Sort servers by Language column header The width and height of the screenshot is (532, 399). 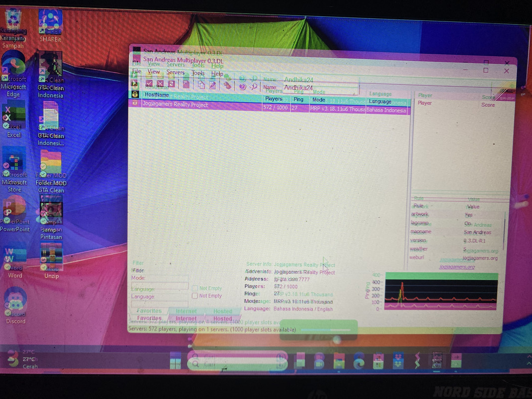click(388, 101)
